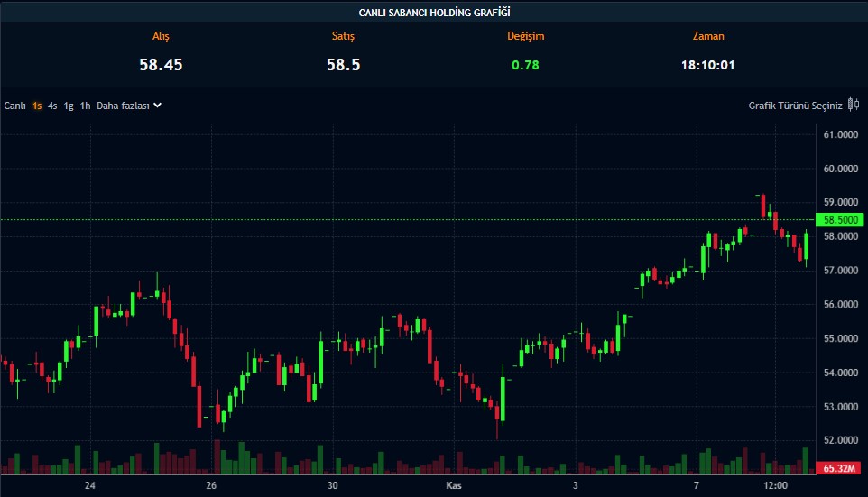The width and height of the screenshot is (868, 497).
Task: Click the green 58.5000 current price label
Action: pyautogui.click(x=838, y=219)
